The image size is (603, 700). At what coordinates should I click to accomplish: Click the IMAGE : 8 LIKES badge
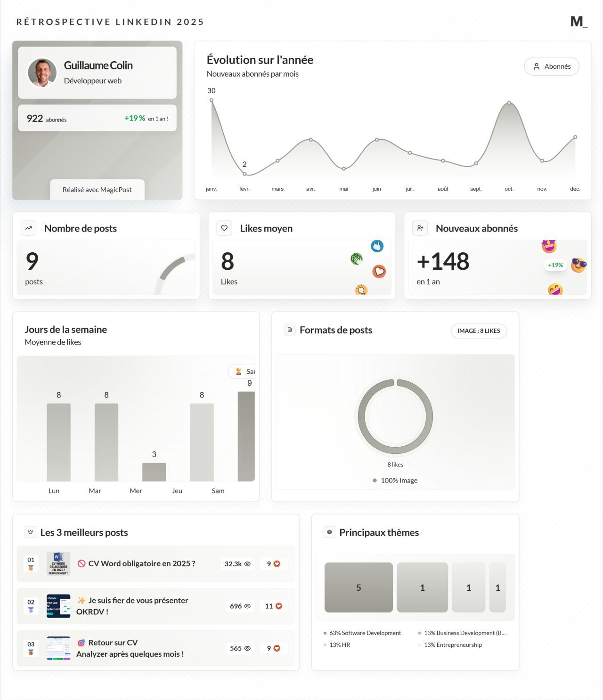[479, 331]
